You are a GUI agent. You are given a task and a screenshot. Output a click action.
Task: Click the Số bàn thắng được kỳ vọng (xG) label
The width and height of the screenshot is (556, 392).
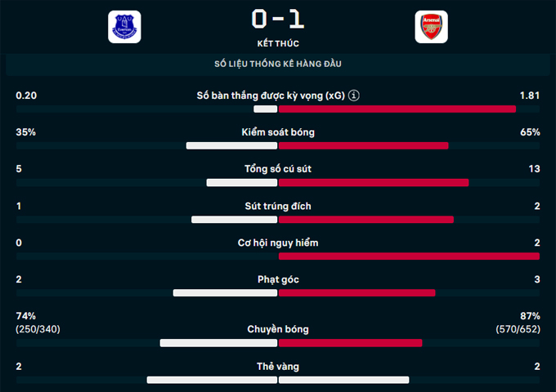[270, 96]
